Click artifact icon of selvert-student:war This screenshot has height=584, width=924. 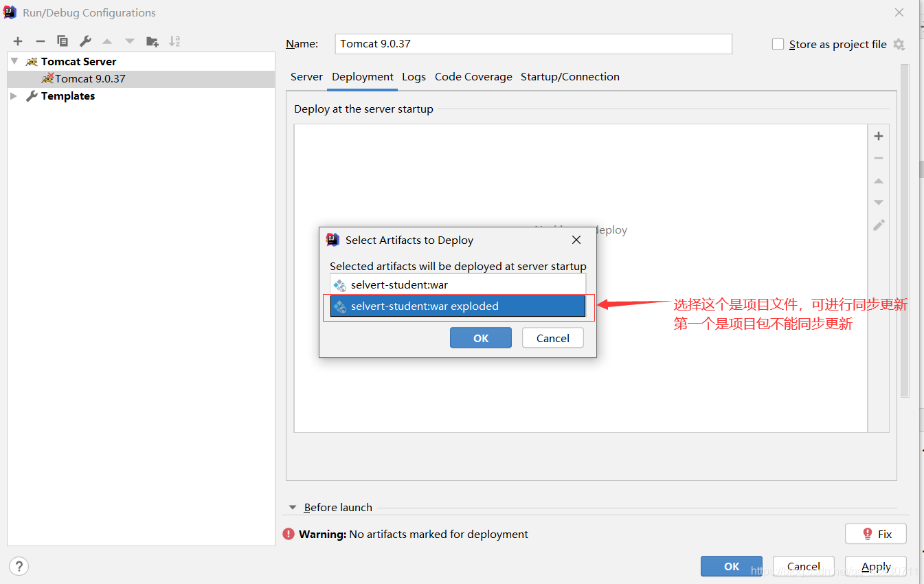click(x=339, y=285)
